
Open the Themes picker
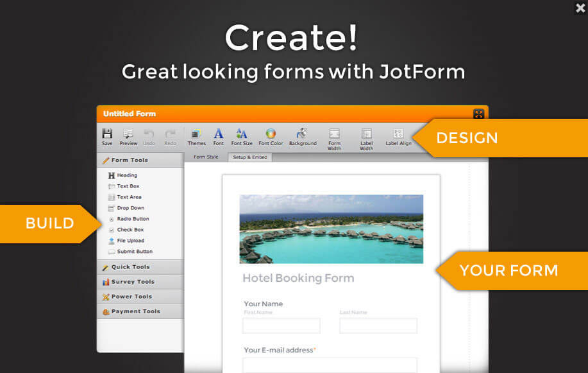(196, 137)
